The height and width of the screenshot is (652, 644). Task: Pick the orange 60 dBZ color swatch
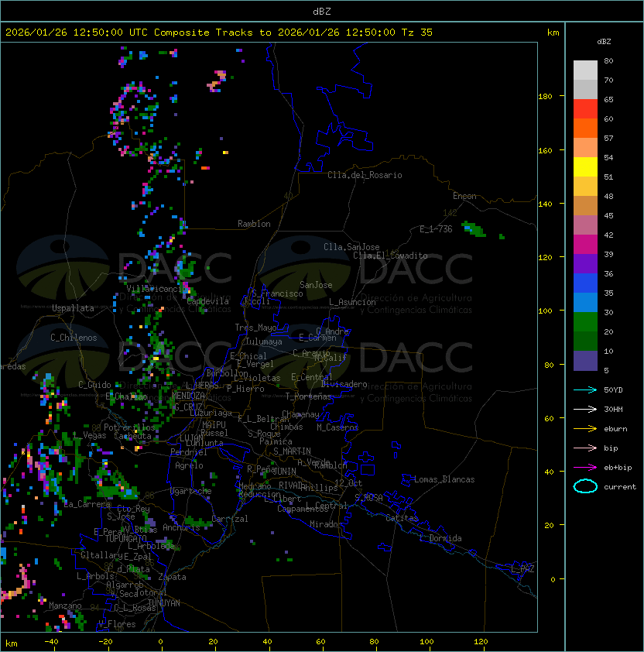(585, 128)
